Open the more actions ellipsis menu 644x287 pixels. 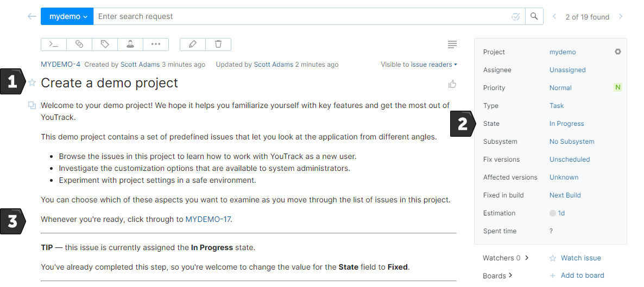coord(156,44)
